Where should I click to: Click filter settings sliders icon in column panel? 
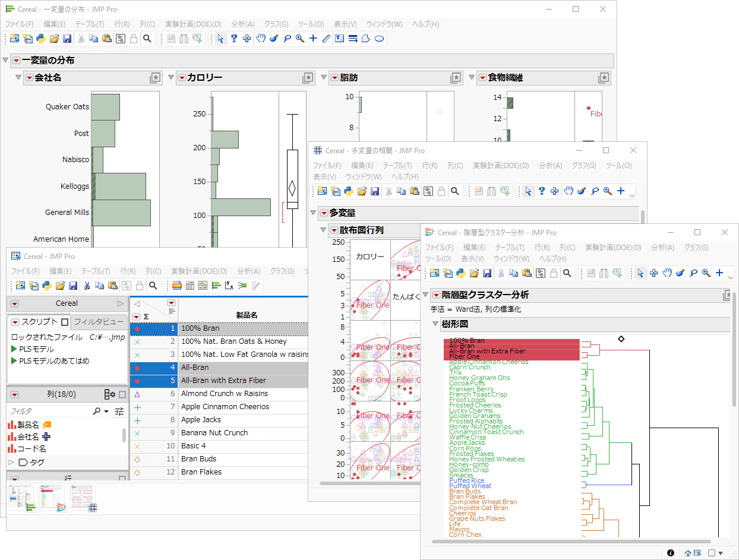coord(119,411)
